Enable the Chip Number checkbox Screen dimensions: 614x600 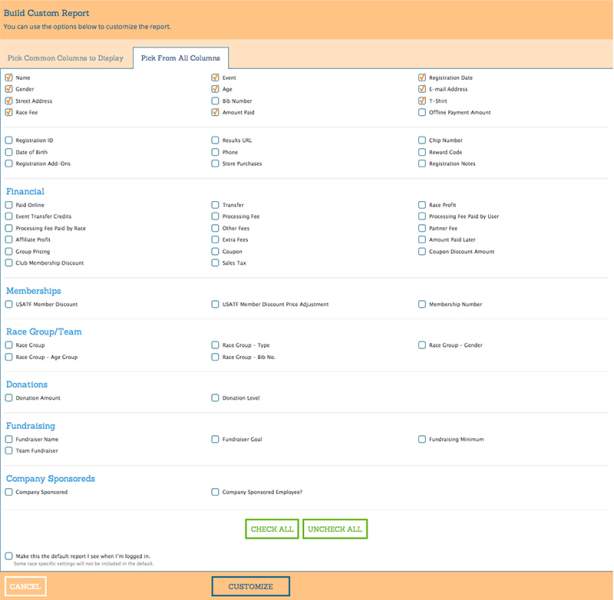click(422, 141)
